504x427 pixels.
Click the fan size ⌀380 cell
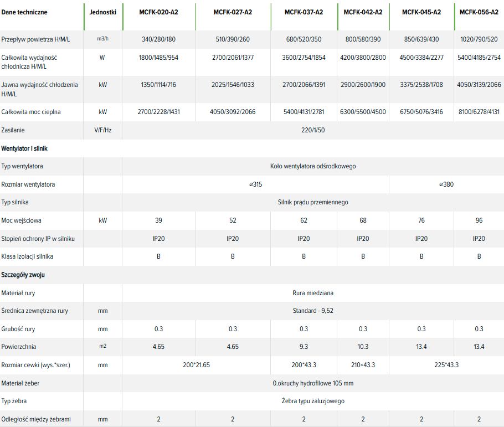(x=446, y=184)
